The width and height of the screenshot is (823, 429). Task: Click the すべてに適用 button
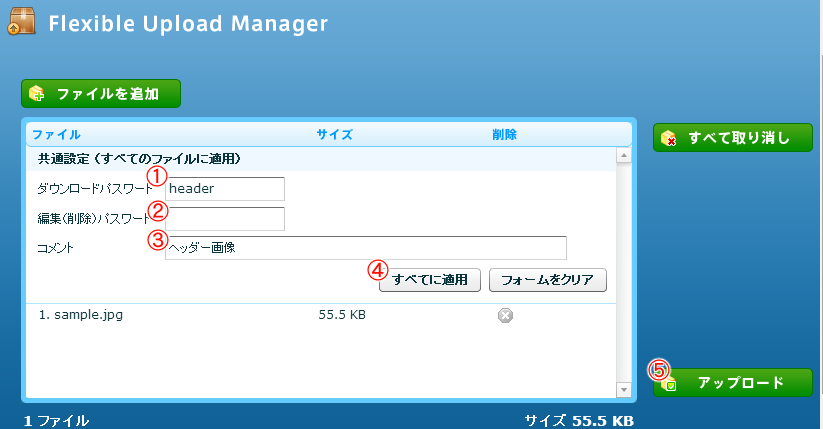point(430,280)
